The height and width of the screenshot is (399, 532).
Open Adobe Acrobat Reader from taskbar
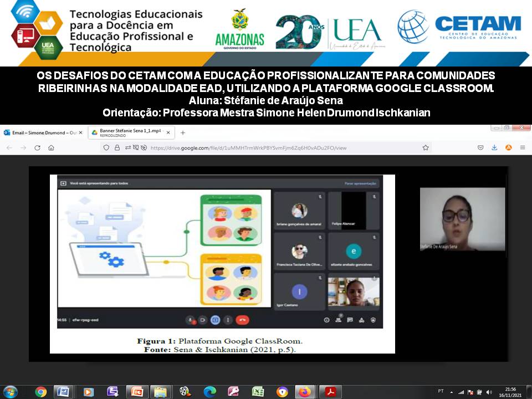(330, 392)
